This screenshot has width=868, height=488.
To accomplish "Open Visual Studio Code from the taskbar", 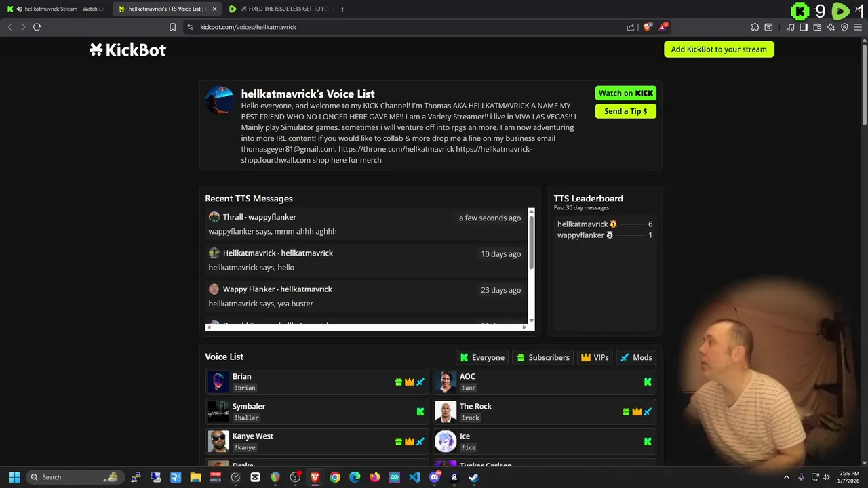I will tap(414, 477).
